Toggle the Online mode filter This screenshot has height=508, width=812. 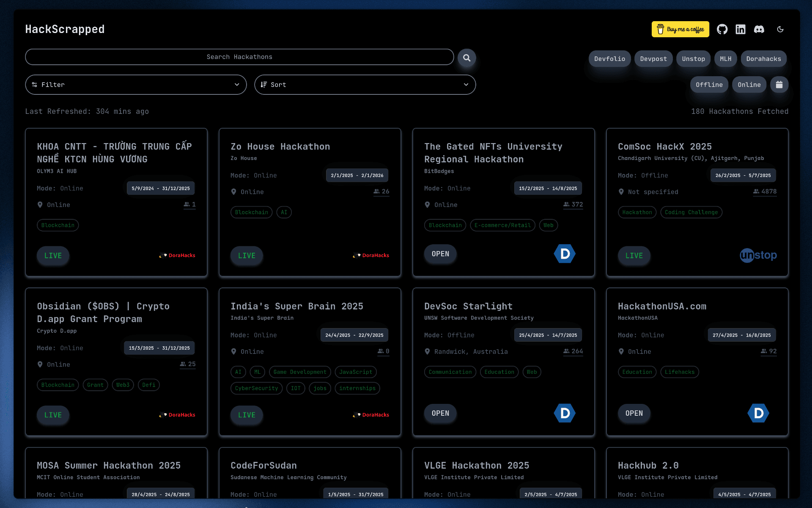point(749,85)
